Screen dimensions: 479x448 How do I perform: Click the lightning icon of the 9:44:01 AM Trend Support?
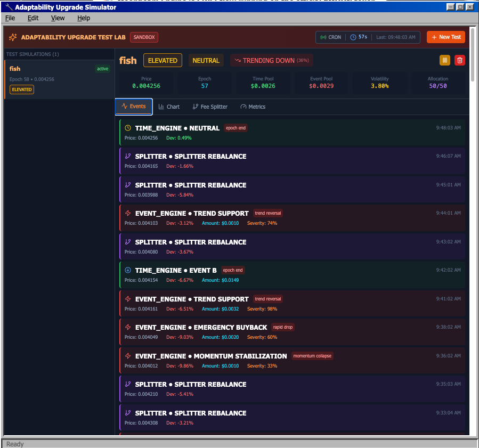[x=128, y=213]
